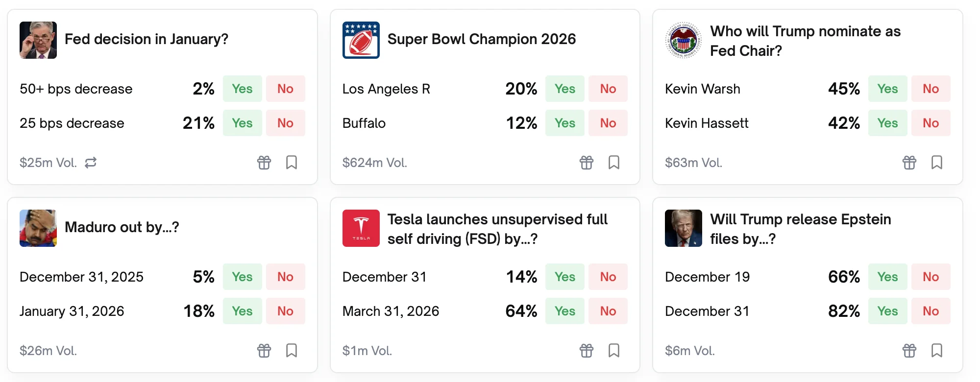
Task: Buy No on 50+ bps decrease
Action: tap(285, 89)
